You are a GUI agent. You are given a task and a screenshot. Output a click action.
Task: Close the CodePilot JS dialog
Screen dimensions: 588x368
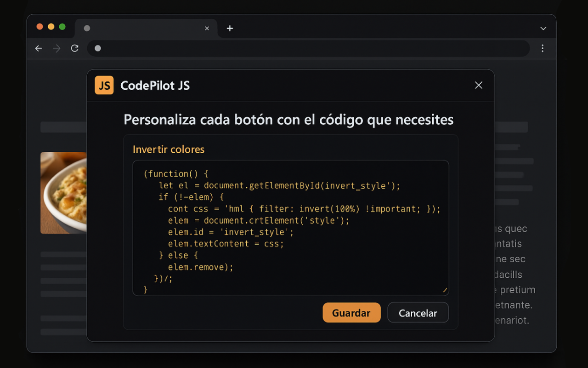479,85
